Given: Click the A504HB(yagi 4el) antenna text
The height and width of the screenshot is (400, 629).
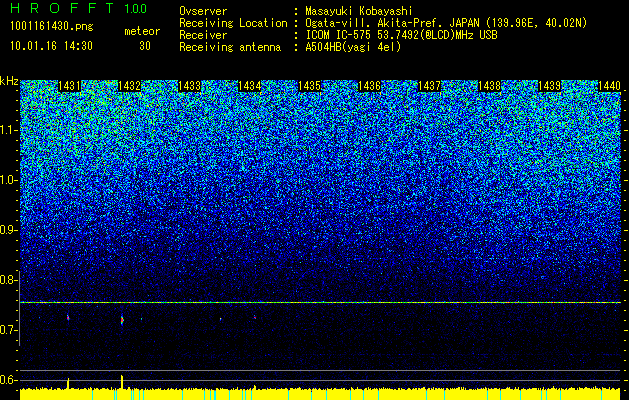Looking at the screenshot, I should (353, 47).
